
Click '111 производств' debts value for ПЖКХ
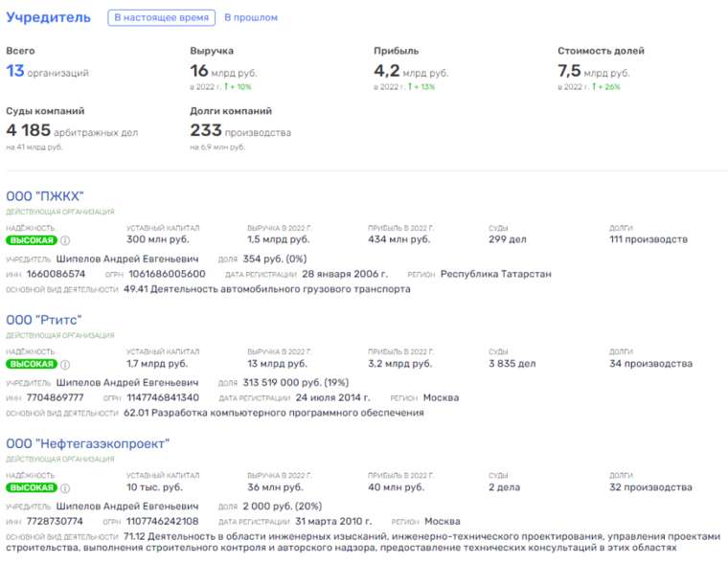[648, 239]
